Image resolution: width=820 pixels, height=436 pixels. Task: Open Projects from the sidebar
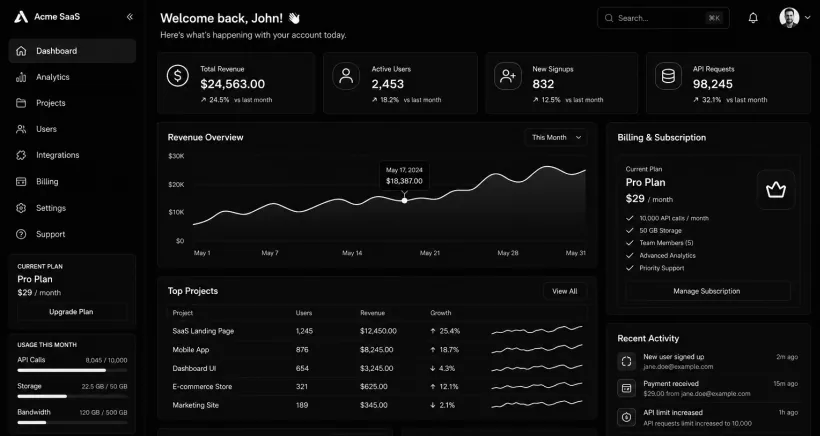[x=72, y=103]
